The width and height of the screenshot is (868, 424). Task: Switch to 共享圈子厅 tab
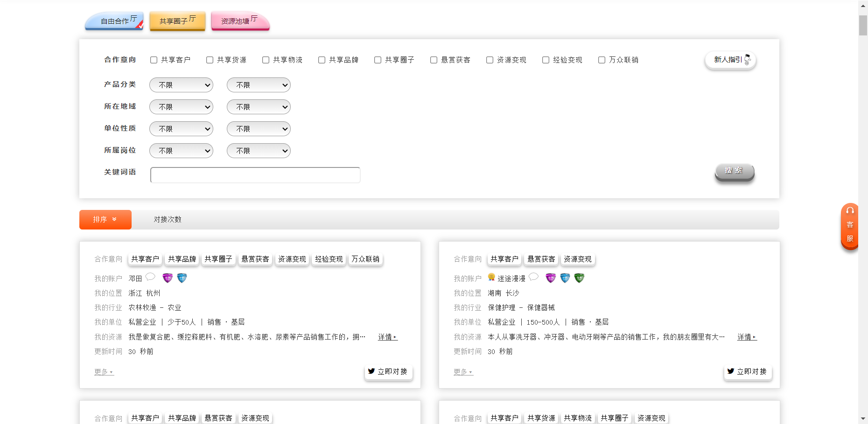point(177,21)
